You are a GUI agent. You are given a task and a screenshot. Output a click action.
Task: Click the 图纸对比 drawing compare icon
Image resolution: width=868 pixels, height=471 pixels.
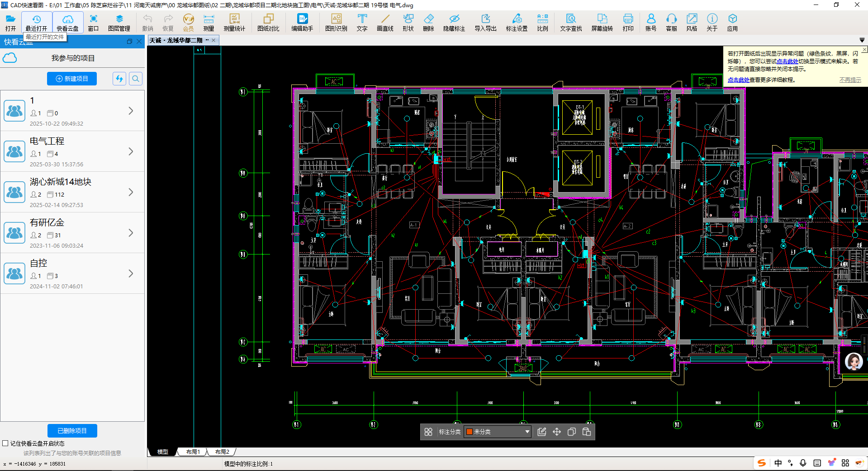tap(268, 22)
